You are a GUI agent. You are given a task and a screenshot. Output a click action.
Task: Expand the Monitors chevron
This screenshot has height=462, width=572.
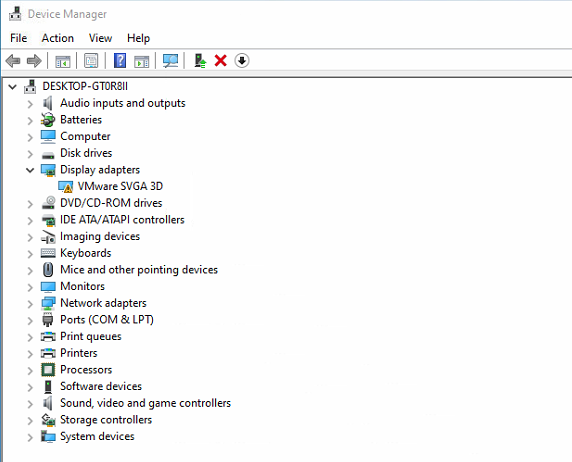tap(30, 287)
